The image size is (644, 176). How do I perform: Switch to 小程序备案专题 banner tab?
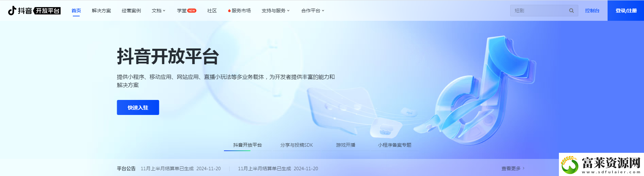[395, 145]
